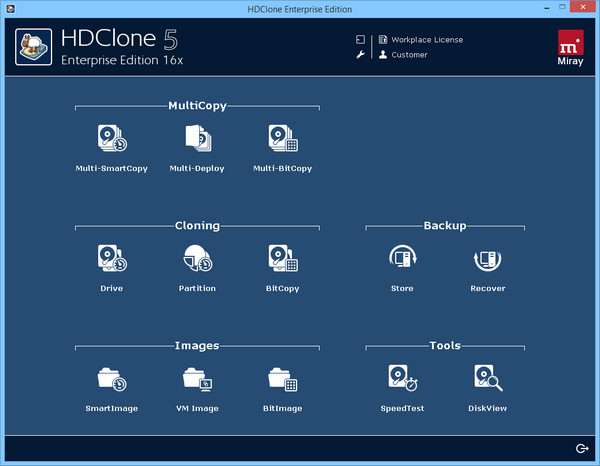
Task: Click the window mode icon above the wrench
Action: pyautogui.click(x=360, y=40)
